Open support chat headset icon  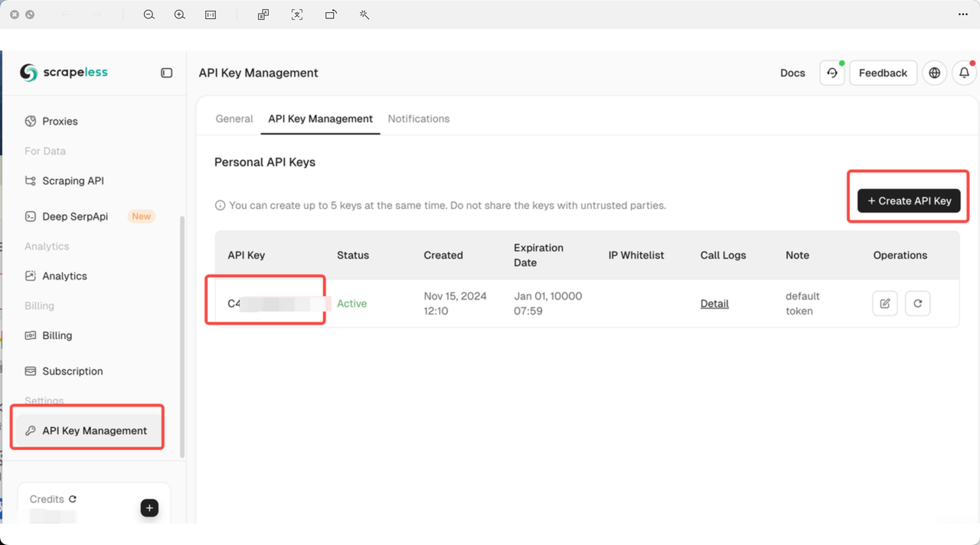point(832,73)
